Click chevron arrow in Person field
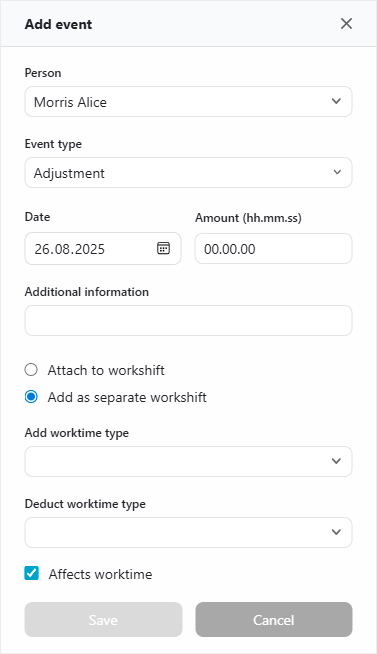The width and height of the screenshot is (377, 654). pyautogui.click(x=336, y=101)
